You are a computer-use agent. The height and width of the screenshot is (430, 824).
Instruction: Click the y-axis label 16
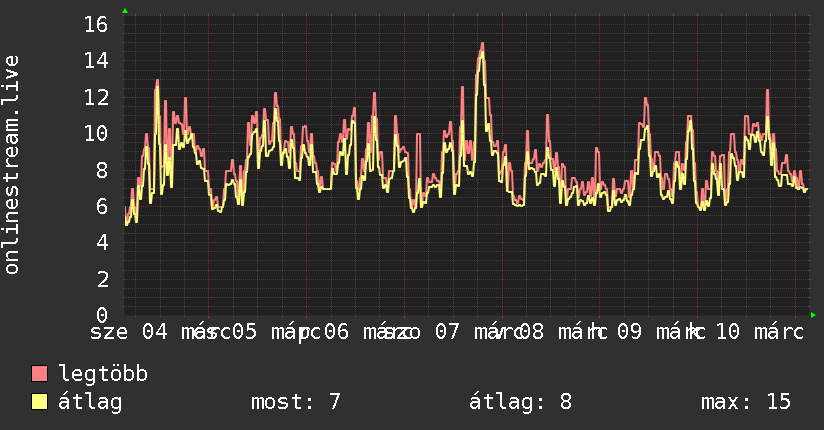(x=96, y=24)
